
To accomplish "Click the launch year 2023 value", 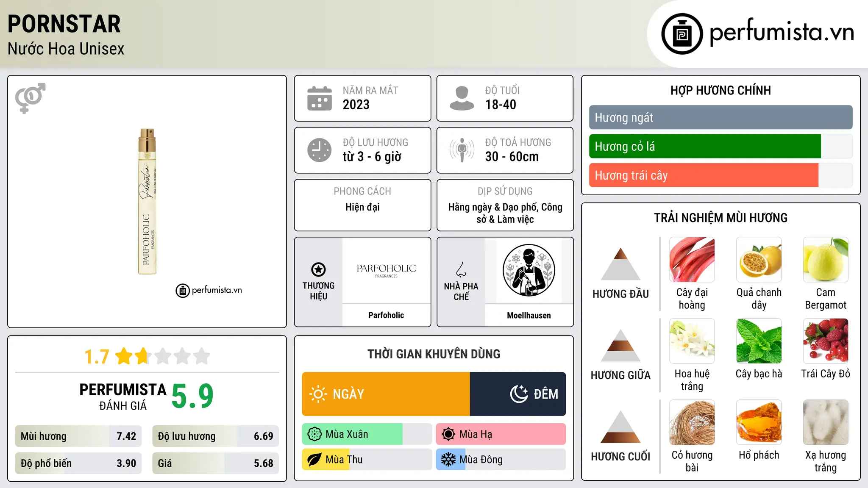I will tap(356, 105).
